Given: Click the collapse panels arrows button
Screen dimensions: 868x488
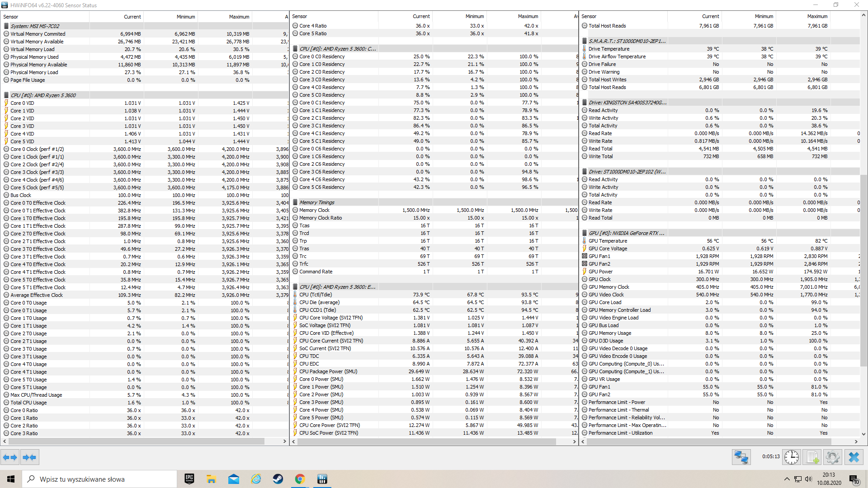Looking at the screenshot, I should 29,457.
